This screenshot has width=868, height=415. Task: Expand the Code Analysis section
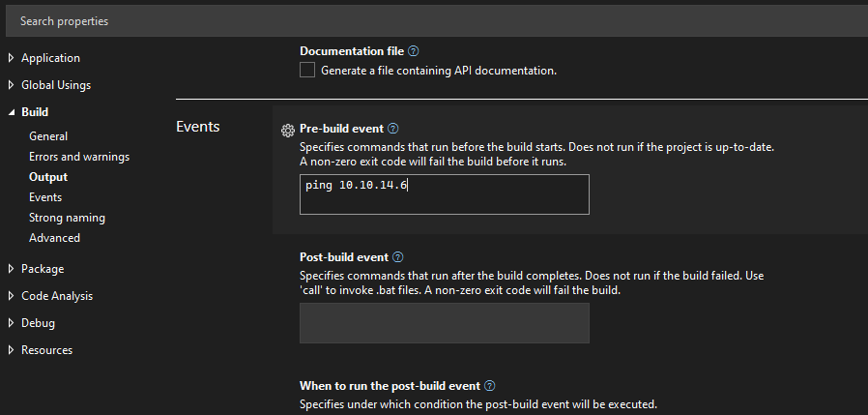coord(11,296)
